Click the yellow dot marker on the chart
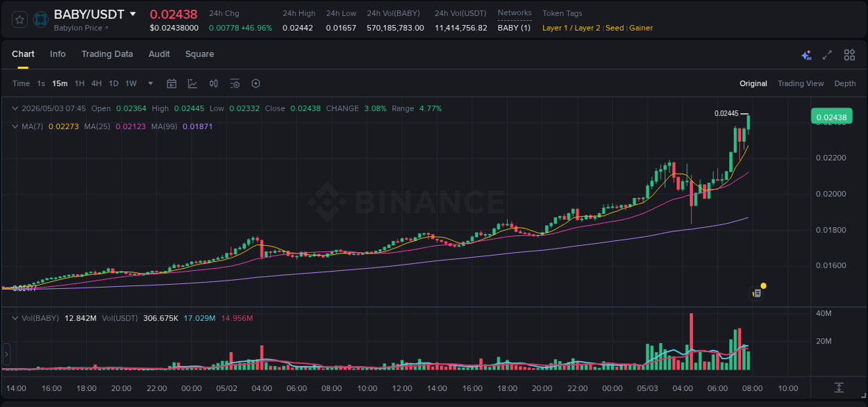The width and height of the screenshot is (868, 407). tap(763, 285)
